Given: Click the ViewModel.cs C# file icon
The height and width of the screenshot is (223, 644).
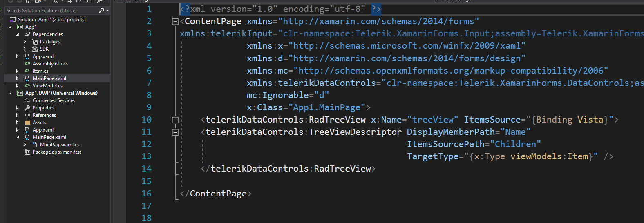Looking at the screenshot, I should [x=27, y=86].
